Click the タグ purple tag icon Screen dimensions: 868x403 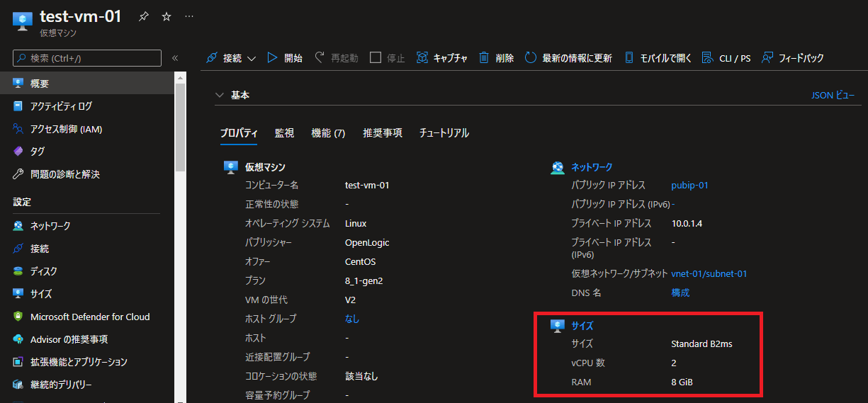click(18, 152)
